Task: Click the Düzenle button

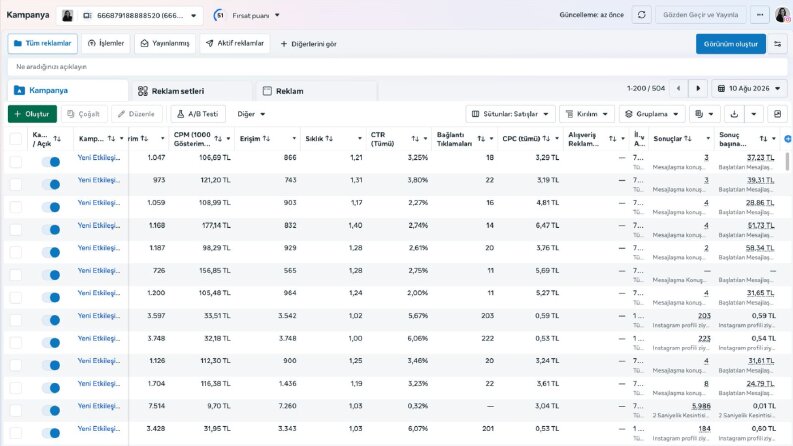Action: pos(137,114)
